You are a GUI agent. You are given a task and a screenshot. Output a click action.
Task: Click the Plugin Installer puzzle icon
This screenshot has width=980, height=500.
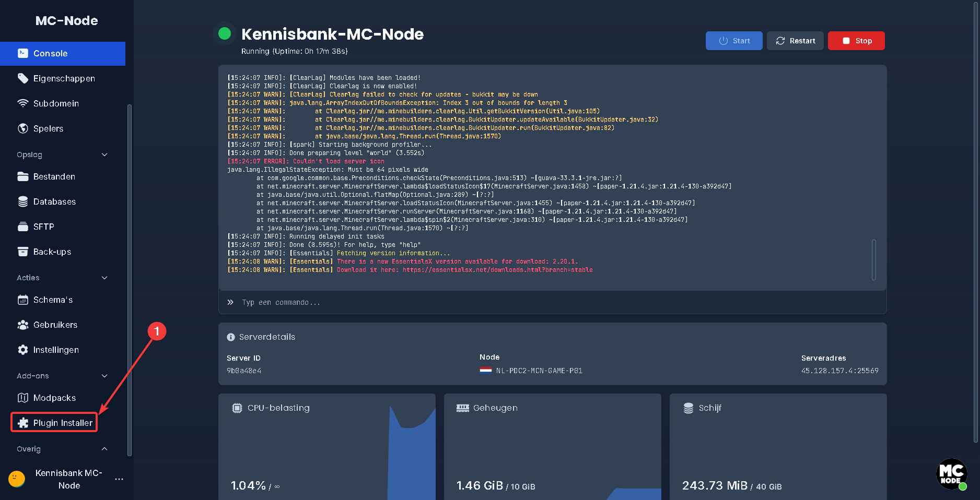click(23, 423)
